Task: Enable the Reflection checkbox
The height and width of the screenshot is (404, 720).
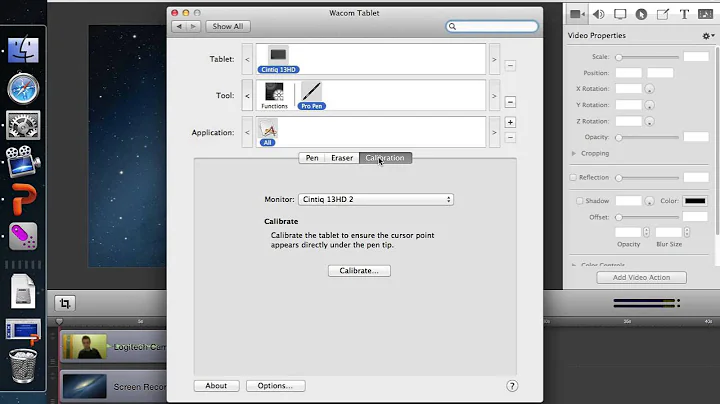Action: (x=573, y=177)
